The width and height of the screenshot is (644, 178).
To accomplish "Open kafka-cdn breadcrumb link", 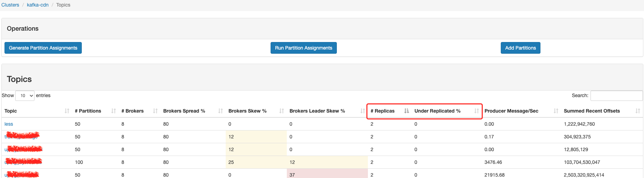I will click(38, 5).
